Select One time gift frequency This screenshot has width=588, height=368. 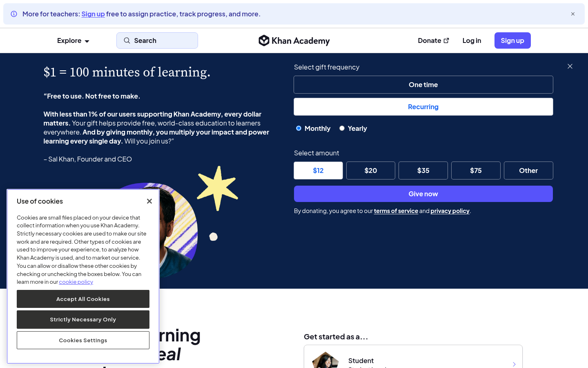tap(423, 85)
